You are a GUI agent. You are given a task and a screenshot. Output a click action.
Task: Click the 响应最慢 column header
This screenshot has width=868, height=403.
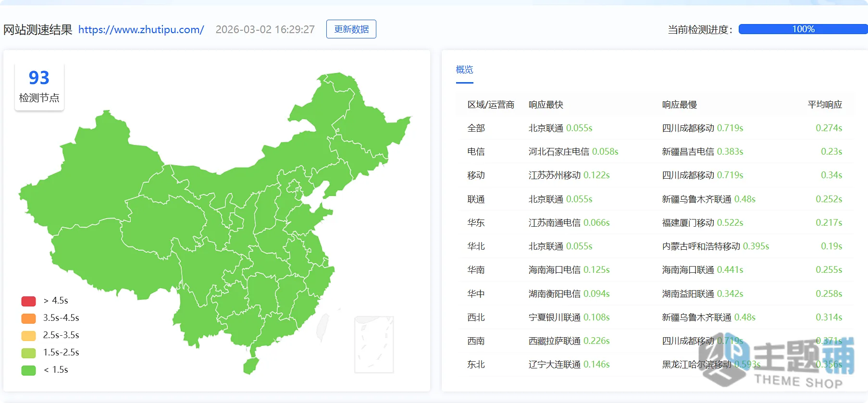pyautogui.click(x=679, y=104)
